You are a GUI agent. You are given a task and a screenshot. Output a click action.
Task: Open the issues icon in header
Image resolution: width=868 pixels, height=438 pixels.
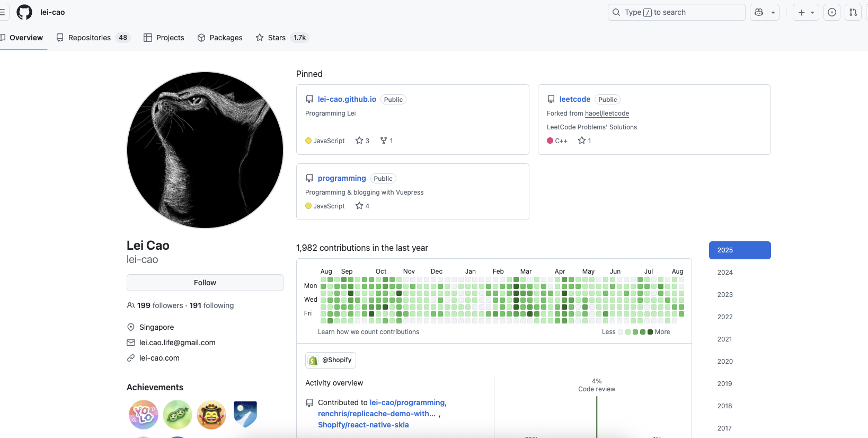point(832,12)
